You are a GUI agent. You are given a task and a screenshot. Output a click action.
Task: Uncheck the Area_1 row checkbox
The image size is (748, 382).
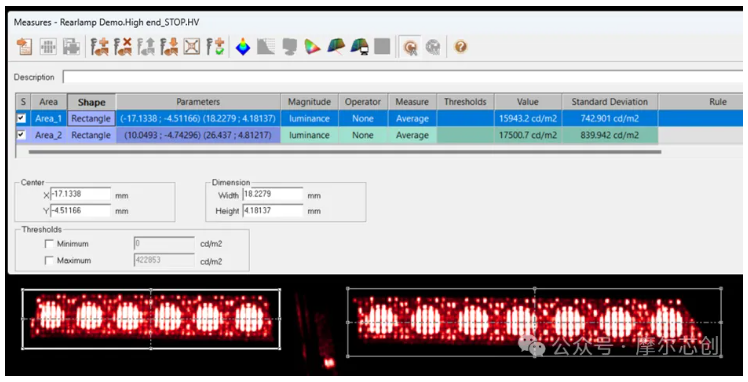pos(21,118)
